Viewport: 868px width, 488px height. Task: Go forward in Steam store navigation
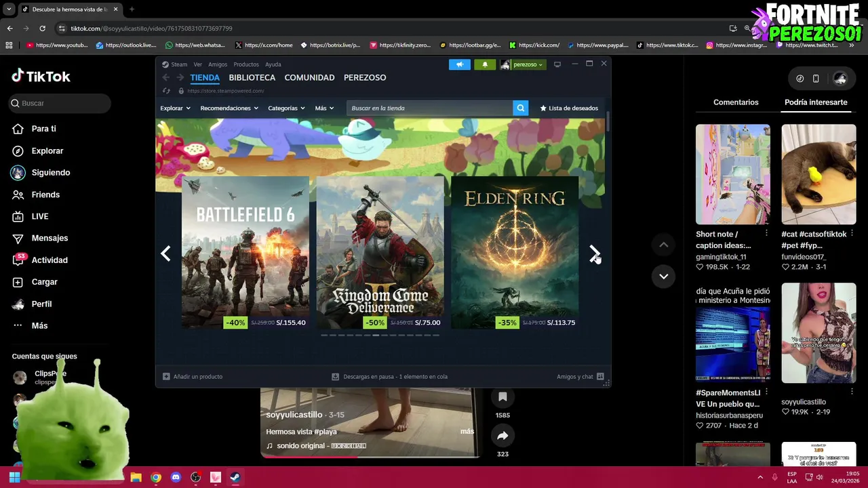click(180, 78)
